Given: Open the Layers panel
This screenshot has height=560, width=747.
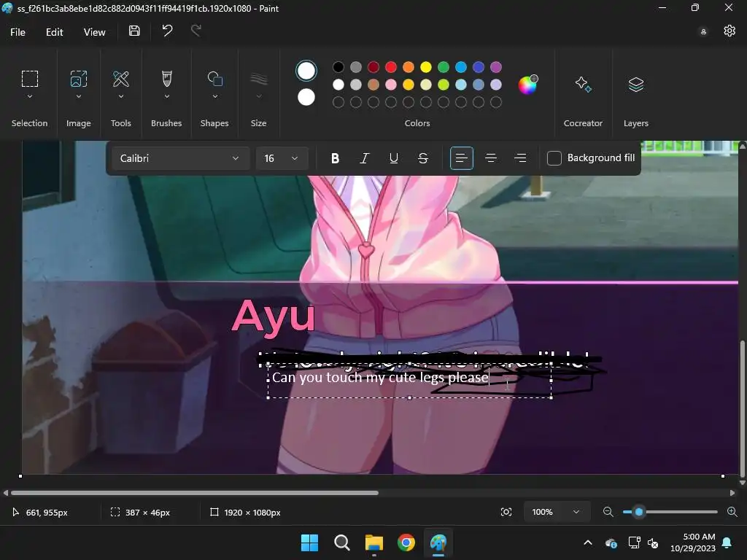Looking at the screenshot, I should (x=636, y=85).
